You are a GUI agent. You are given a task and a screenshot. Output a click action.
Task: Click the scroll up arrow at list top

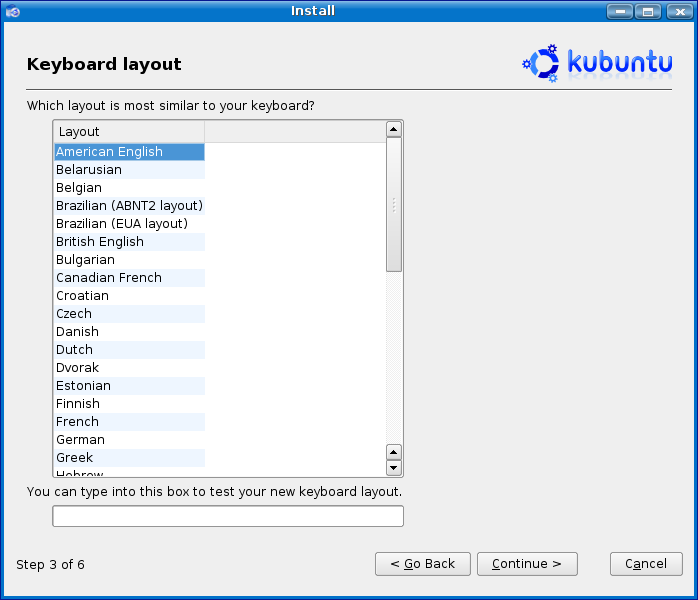click(393, 129)
